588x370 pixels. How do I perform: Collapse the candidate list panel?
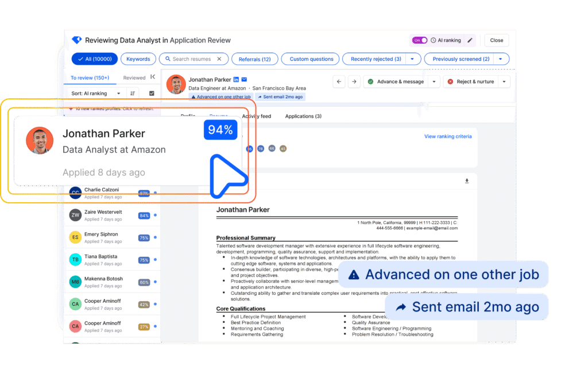(153, 77)
